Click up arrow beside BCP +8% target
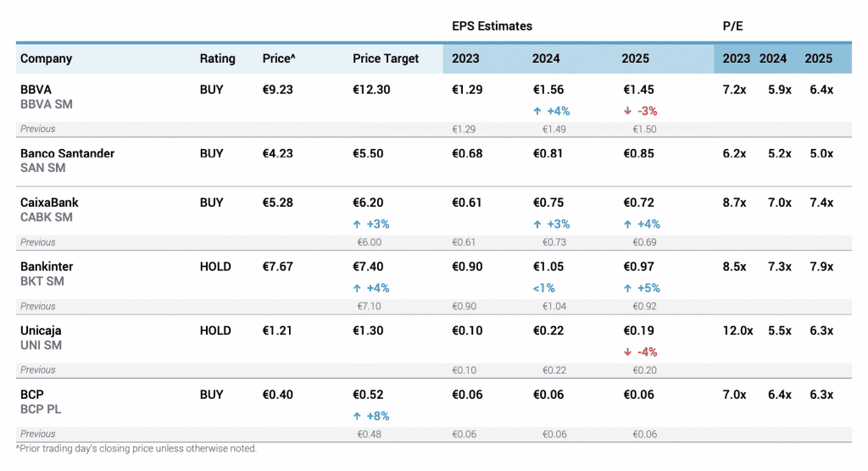 click(358, 416)
